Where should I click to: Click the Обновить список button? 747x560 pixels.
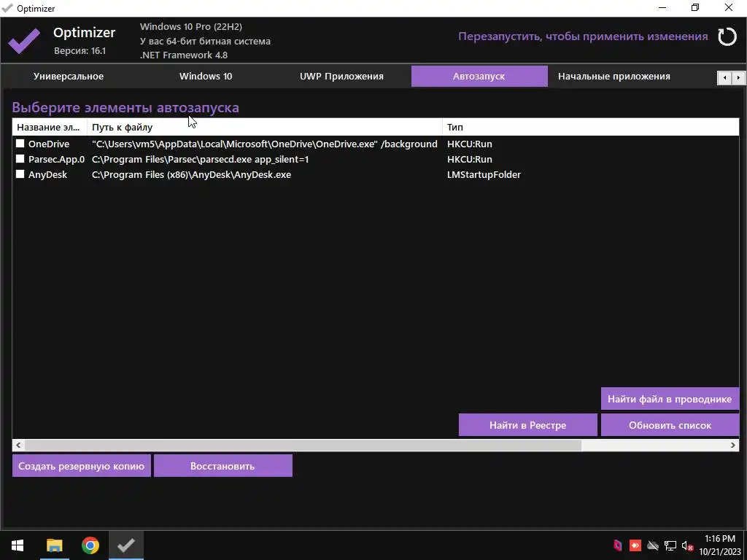tap(670, 425)
